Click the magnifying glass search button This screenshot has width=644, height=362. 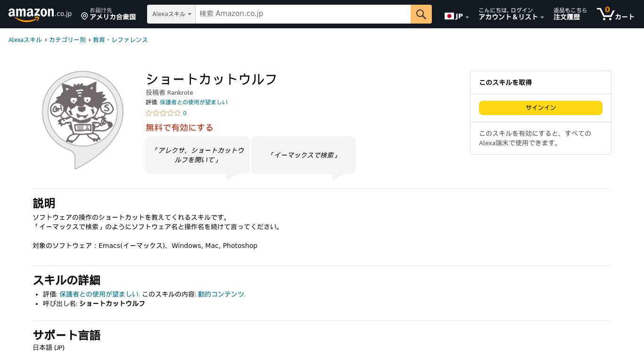click(x=421, y=14)
